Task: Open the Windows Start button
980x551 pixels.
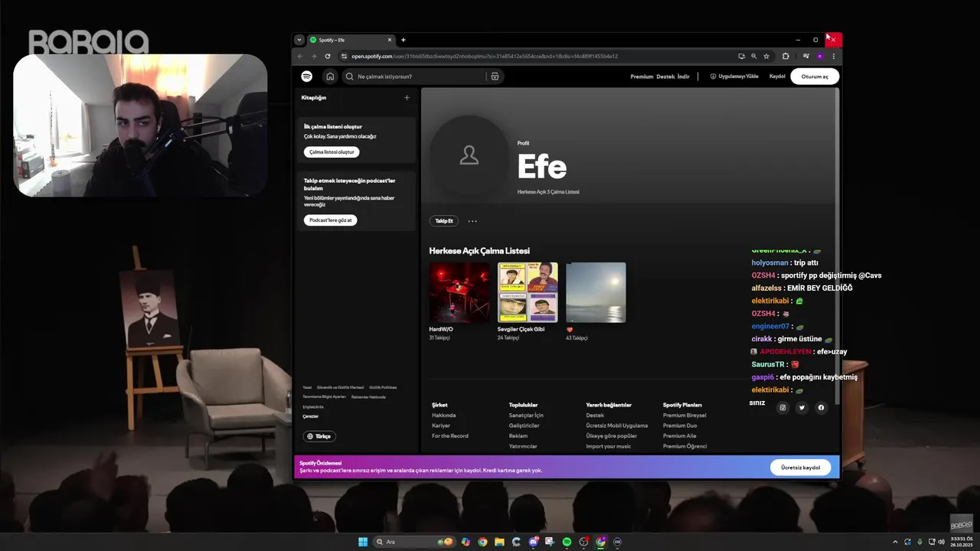Action: point(363,542)
